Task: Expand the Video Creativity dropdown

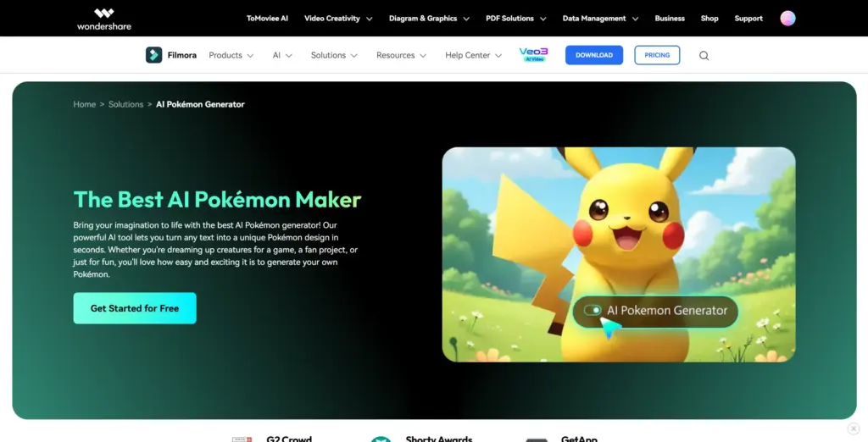Action: [x=338, y=19]
